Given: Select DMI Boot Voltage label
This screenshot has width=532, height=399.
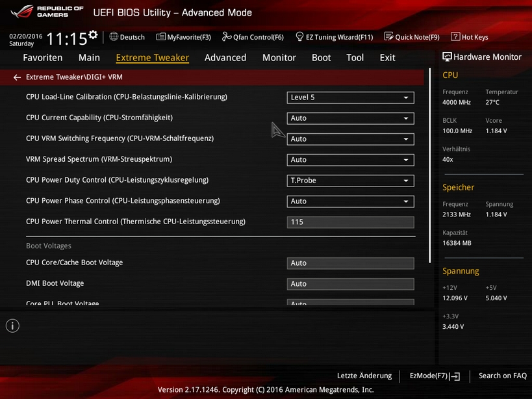Looking at the screenshot, I should [x=55, y=283].
